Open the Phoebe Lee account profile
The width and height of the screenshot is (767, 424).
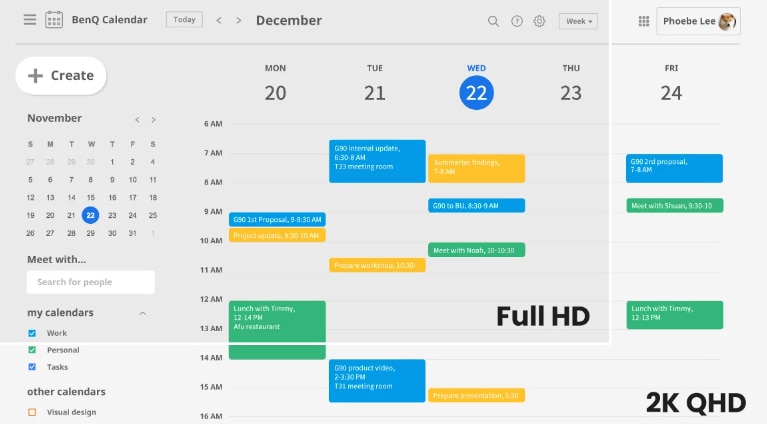[x=698, y=21]
